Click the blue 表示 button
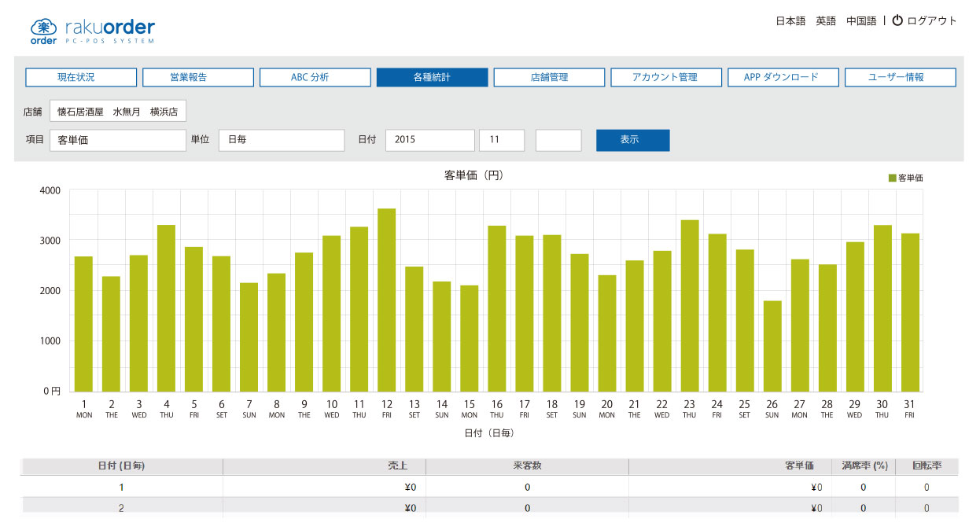 pos(633,140)
